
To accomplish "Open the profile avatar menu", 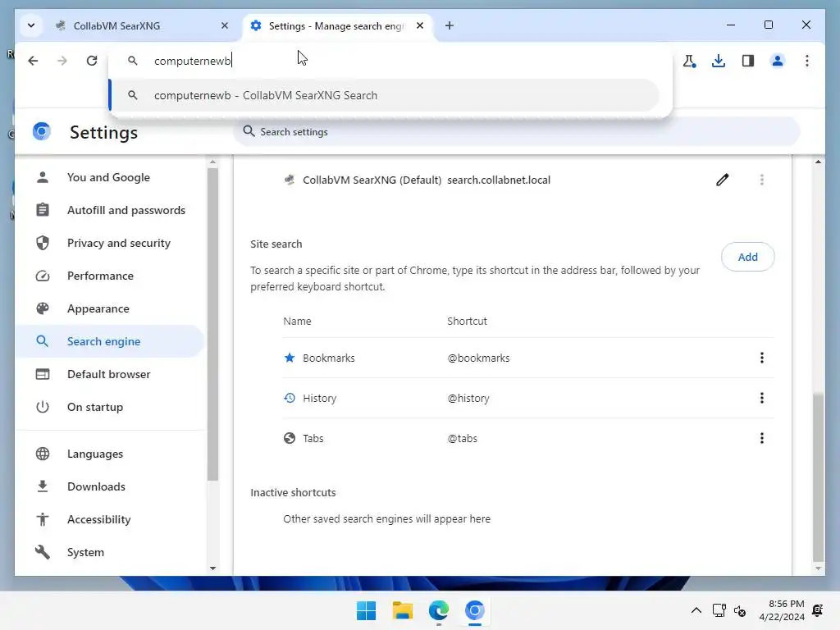I will (778, 61).
